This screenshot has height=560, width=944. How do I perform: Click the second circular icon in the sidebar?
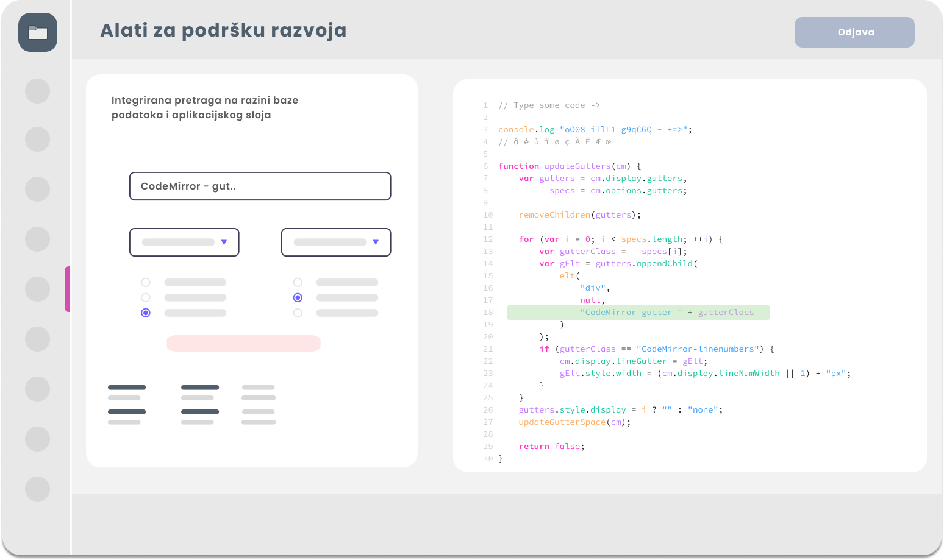(x=38, y=139)
